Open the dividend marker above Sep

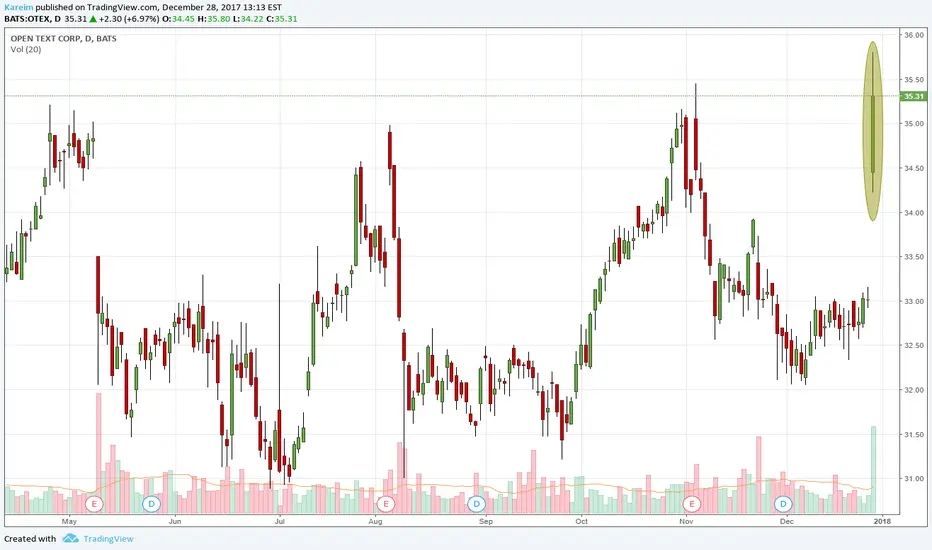[x=476, y=504]
